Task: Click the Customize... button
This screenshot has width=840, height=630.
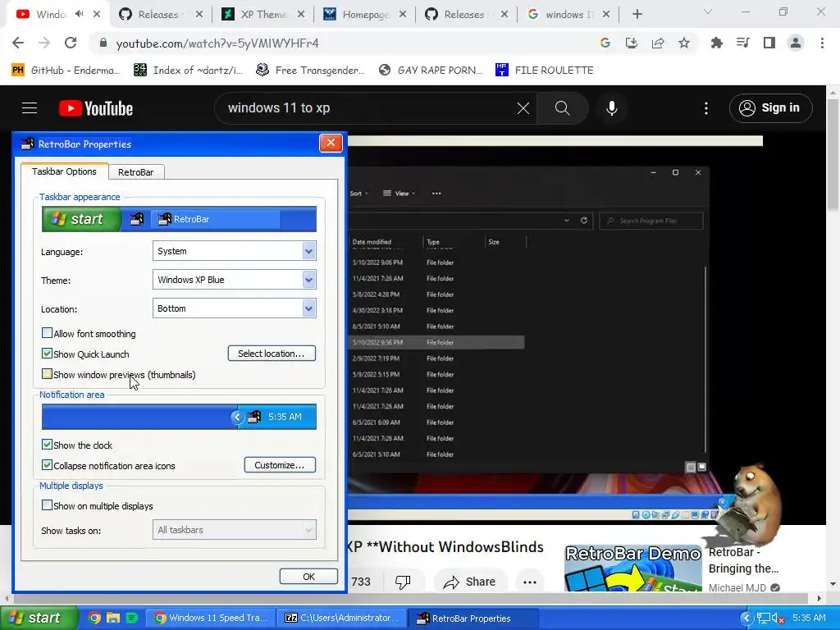Action: [x=280, y=465]
